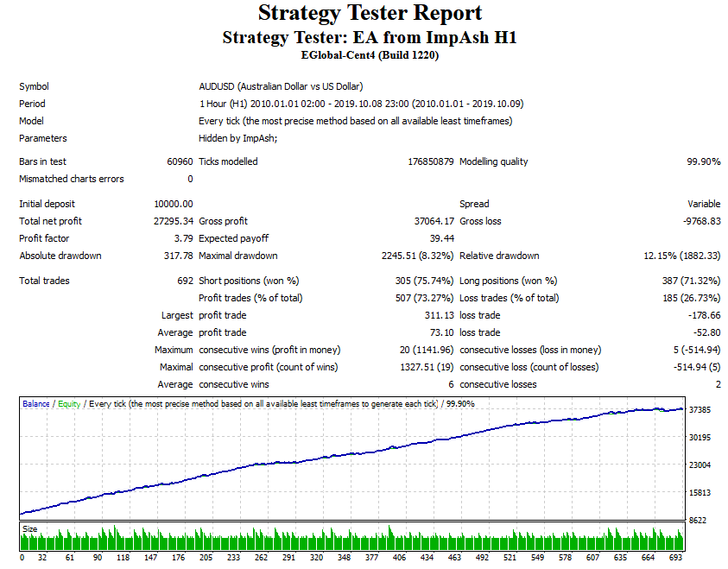Click the 15813 y-axis label
This screenshot has width=728, height=569.
click(700, 492)
